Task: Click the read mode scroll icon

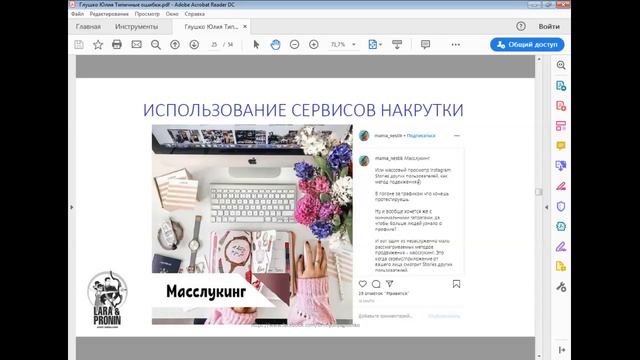Action: pos(397,44)
